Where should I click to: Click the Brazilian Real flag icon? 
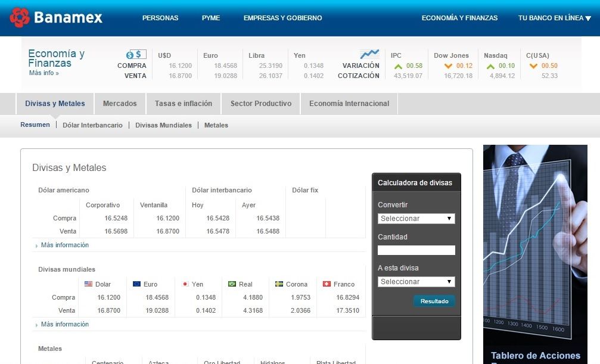pos(231,284)
